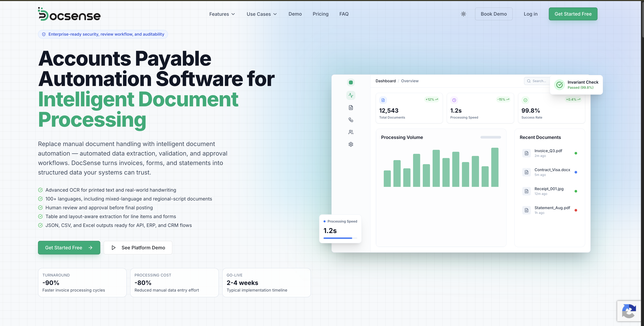Click the check icon beside Table and layout-aware
The width and height of the screenshot is (644, 326).
(40, 216)
